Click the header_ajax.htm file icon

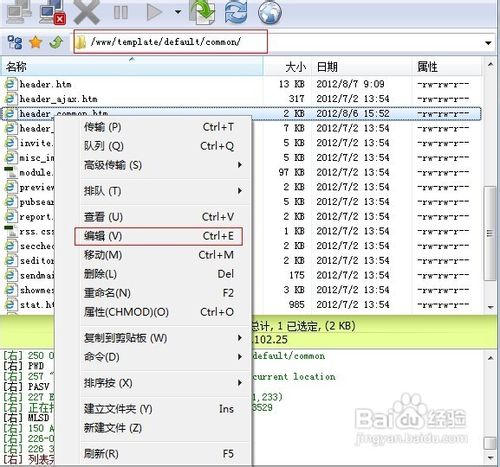[10, 99]
